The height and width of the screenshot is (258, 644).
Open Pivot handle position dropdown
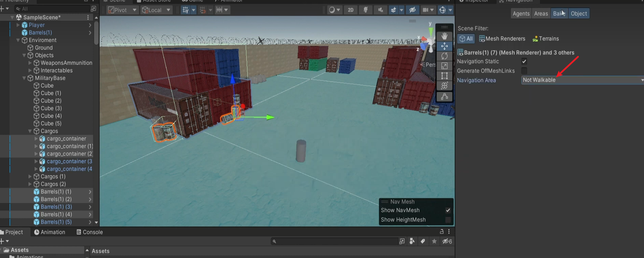[x=122, y=10]
